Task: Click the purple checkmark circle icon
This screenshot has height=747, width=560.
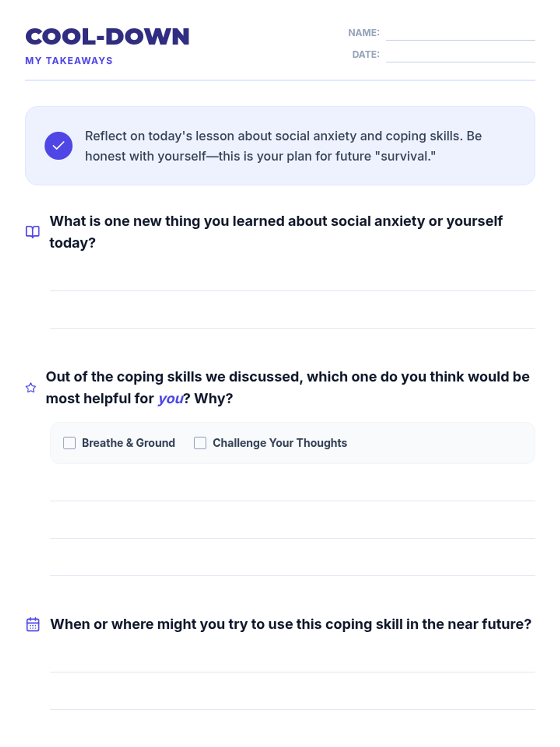Action: [58, 146]
